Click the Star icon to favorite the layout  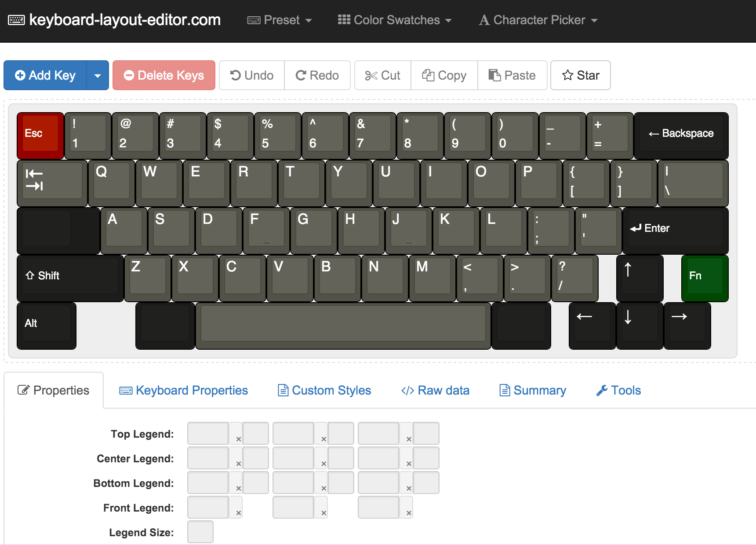(x=568, y=75)
